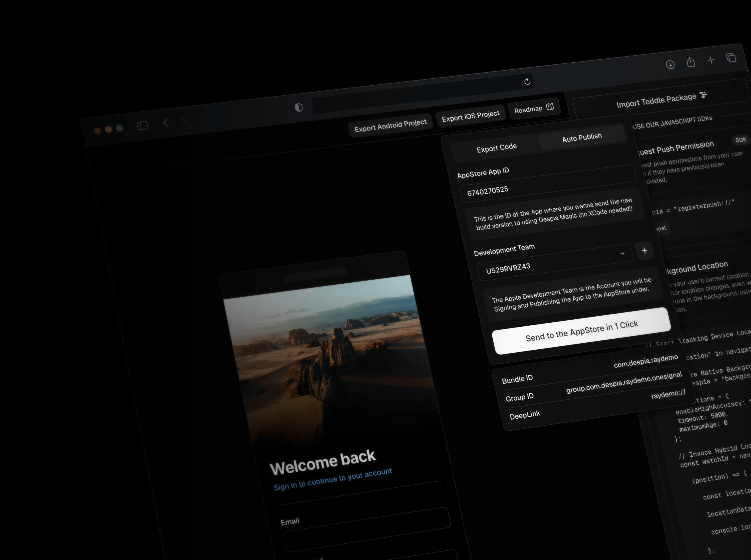Expand the Development Team dropdown chevron
The image size is (751, 560).
pyautogui.click(x=622, y=253)
